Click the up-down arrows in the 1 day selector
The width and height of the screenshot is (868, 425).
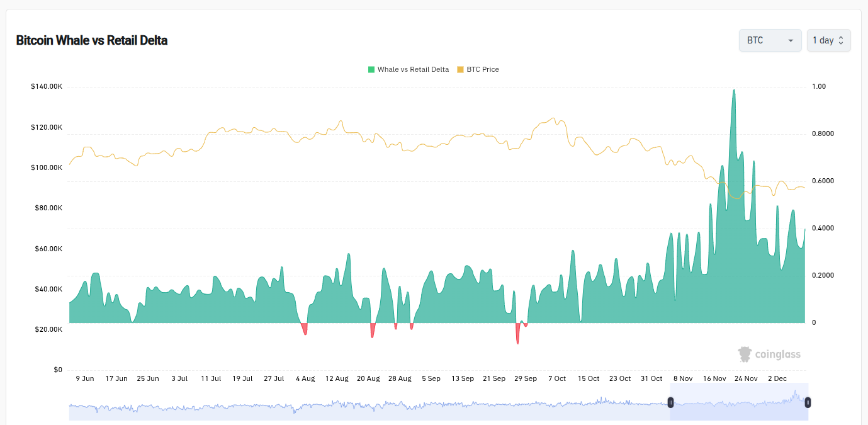point(842,40)
